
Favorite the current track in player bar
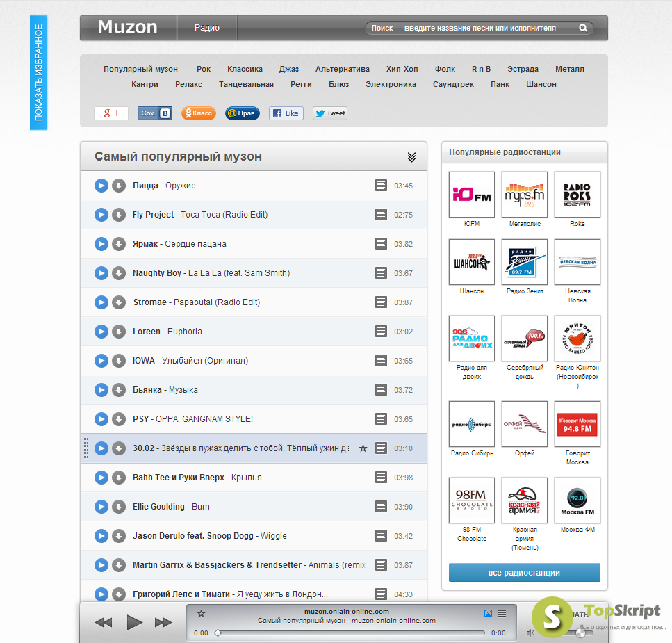click(x=201, y=614)
